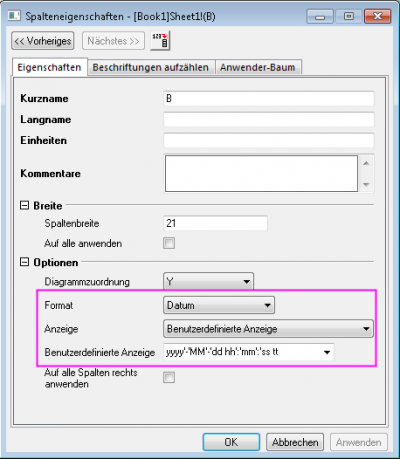
Task: Click the Spaltenbreite field showing 21
Action: (215, 223)
